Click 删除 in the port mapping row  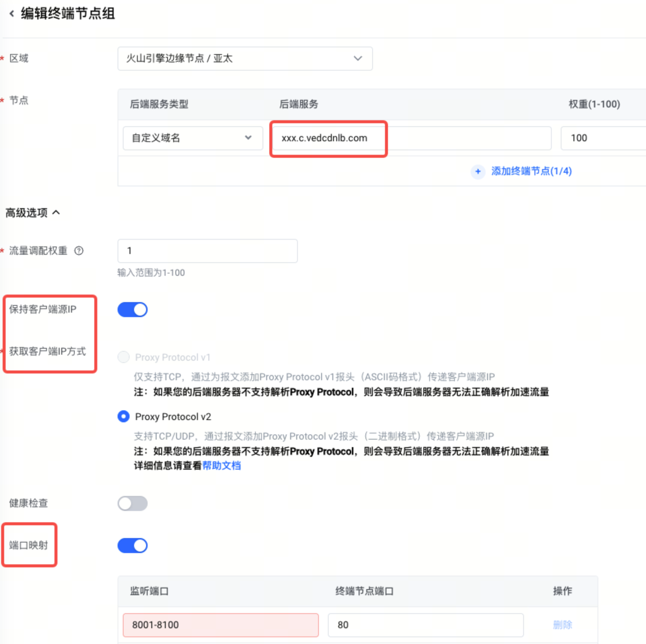[x=562, y=624]
